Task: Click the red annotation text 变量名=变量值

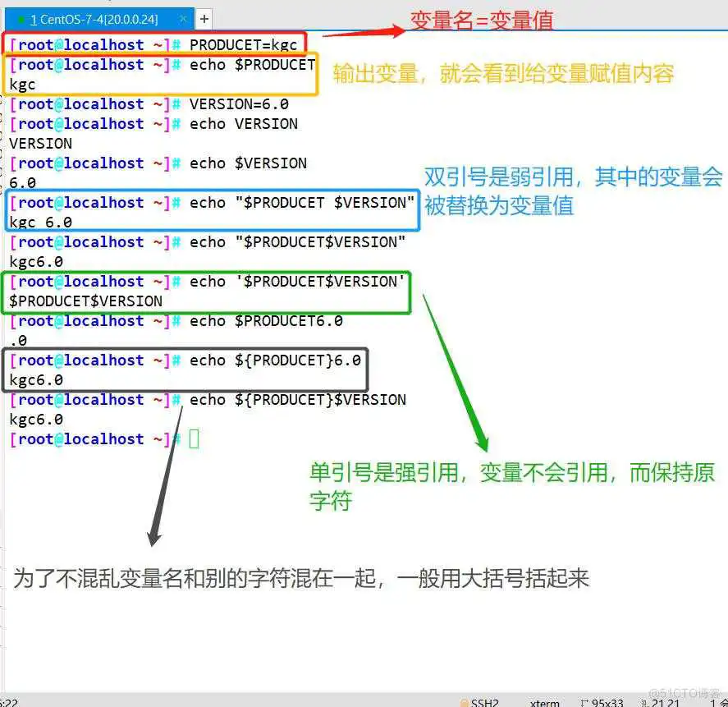Action: click(481, 21)
